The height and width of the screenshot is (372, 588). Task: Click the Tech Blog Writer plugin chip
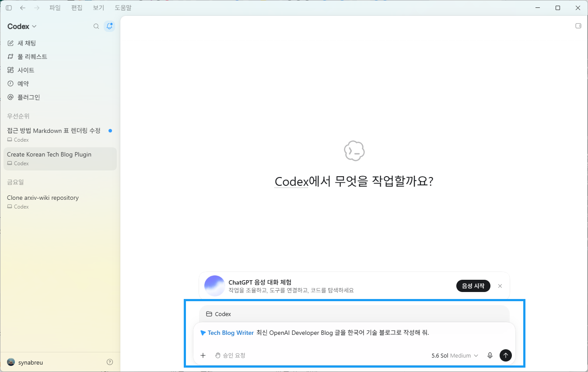click(227, 333)
